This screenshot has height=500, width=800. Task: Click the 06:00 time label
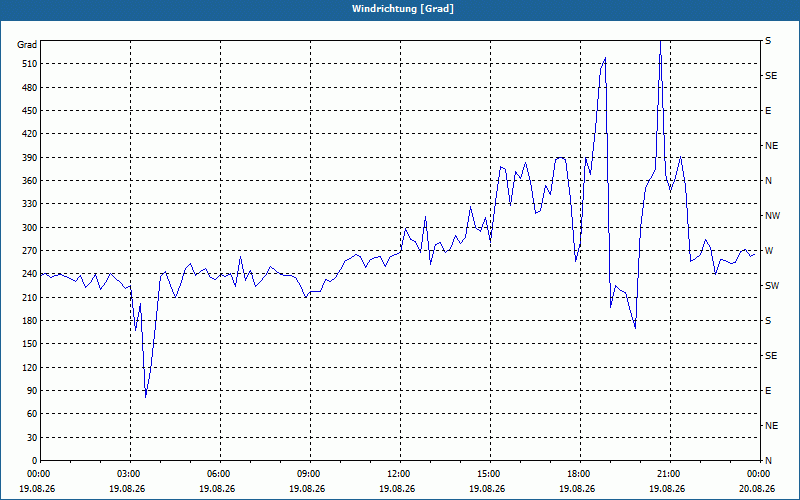pyautogui.click(x=220, y=474)
